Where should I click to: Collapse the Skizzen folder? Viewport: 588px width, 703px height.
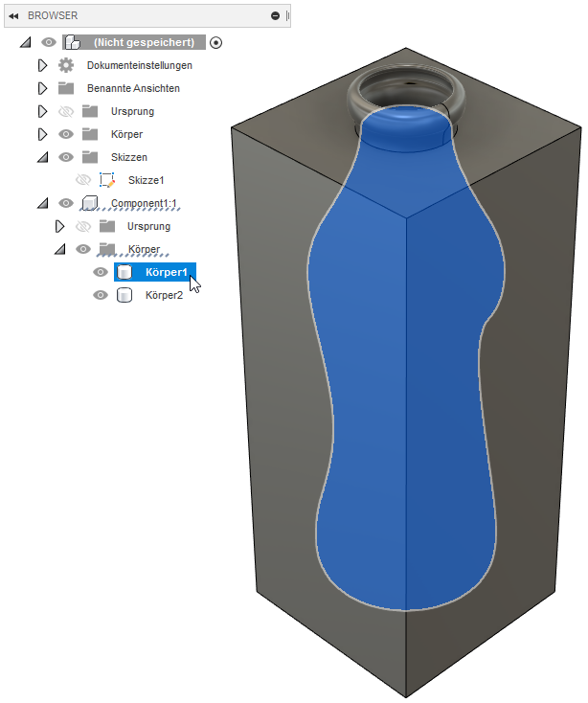click(42, 157)
